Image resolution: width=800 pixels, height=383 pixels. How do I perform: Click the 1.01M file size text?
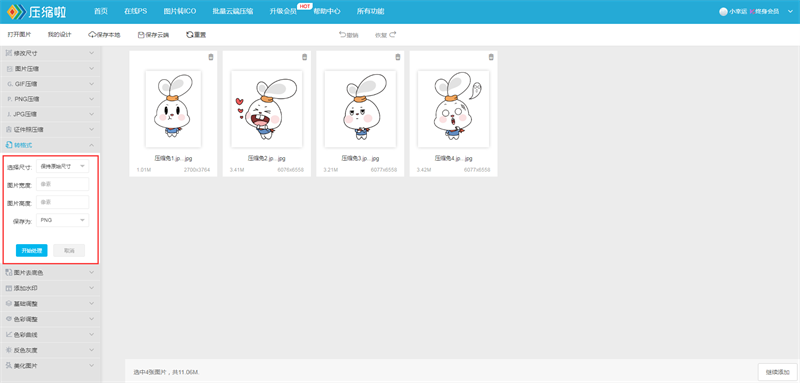pyautogui.click(x=143, y=169)
